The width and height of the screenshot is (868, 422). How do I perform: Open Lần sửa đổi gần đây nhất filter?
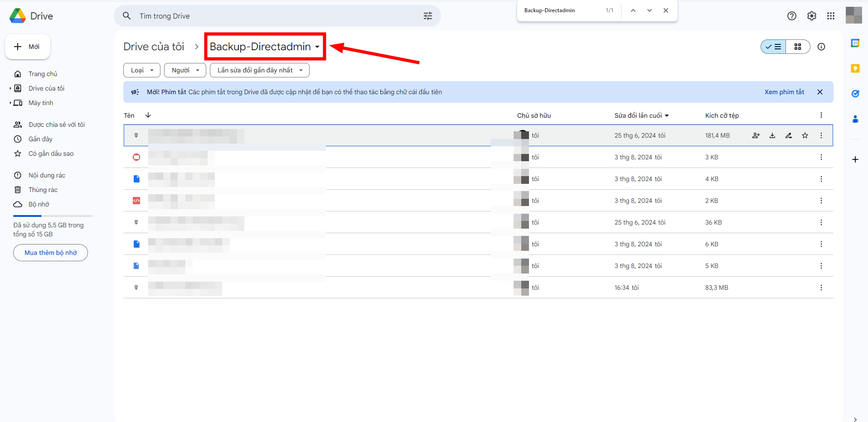(x=260, y=70)
